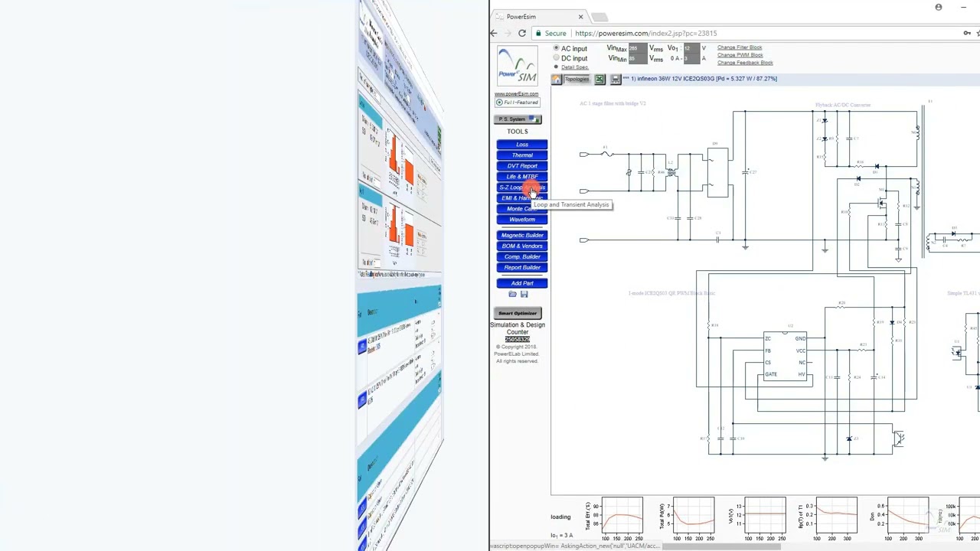
Task: Open the DVT Report tool
Action: point(521,166)
